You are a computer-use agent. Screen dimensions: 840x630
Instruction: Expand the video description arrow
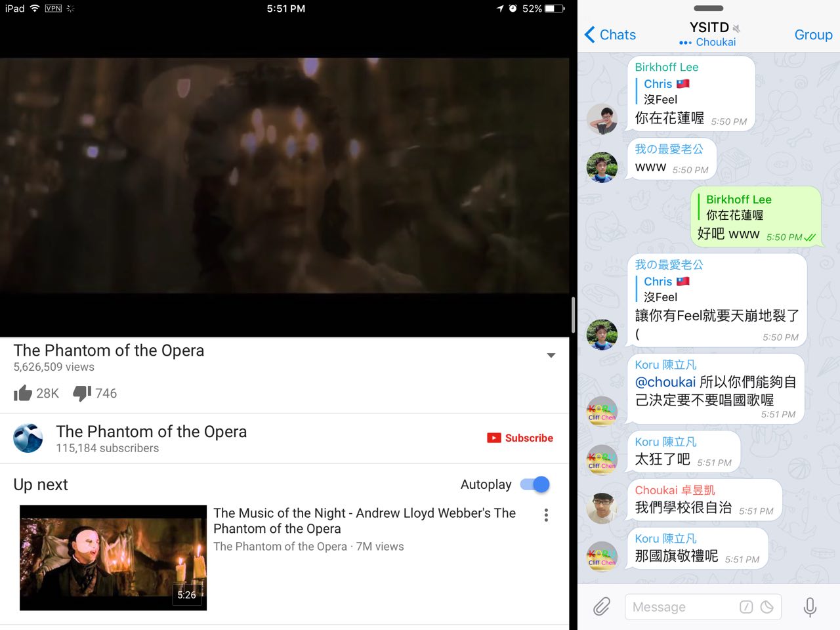coord(551,355)
